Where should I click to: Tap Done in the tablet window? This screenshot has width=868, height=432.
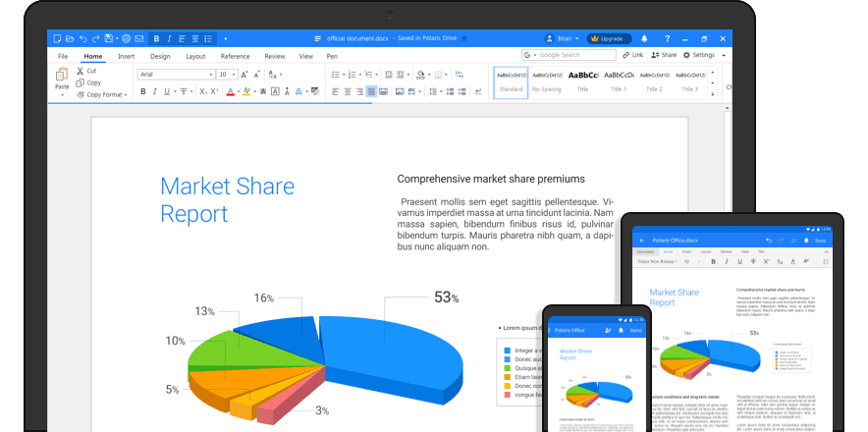[x=821, y=241]
